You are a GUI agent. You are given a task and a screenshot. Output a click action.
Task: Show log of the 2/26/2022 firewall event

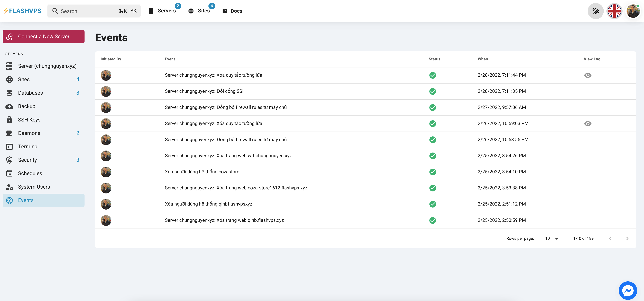tap(587, 123)
